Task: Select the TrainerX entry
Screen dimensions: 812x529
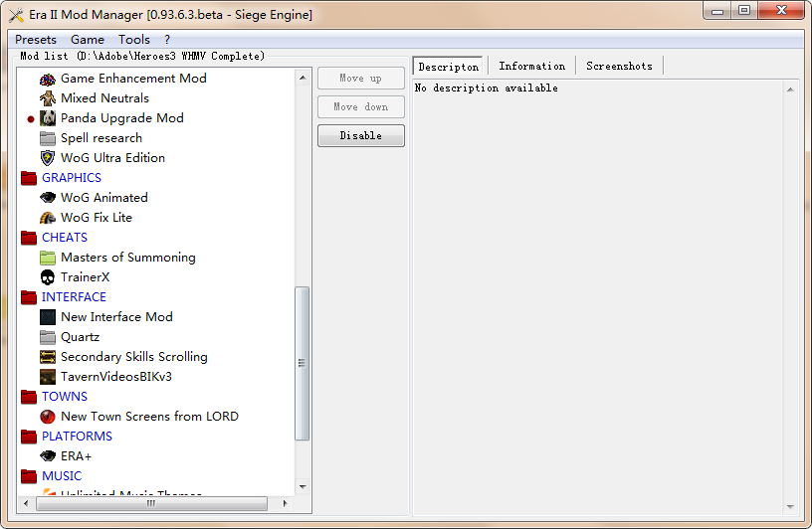Action: 85,276
